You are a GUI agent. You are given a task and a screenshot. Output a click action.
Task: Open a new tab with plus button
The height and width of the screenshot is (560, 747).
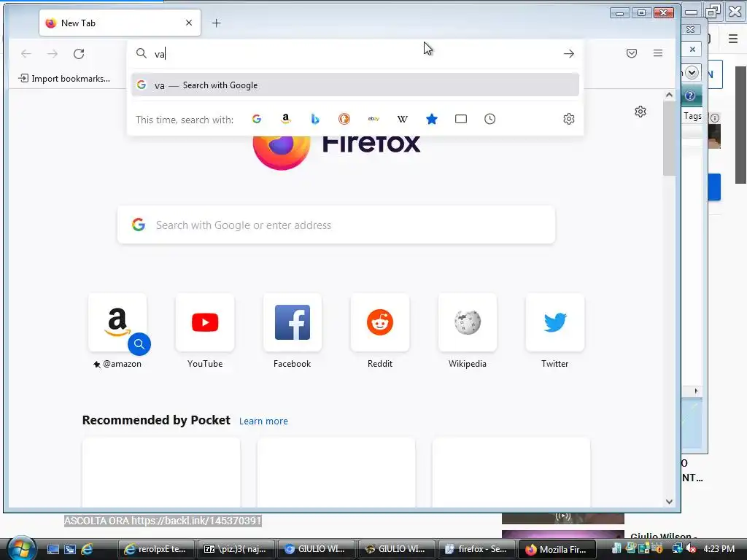[216, 23]
